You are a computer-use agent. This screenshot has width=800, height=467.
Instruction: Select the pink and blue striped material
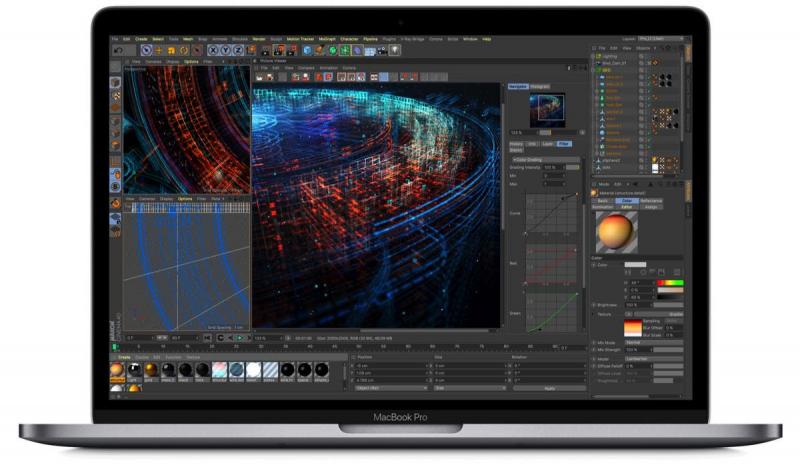point(219,370)
